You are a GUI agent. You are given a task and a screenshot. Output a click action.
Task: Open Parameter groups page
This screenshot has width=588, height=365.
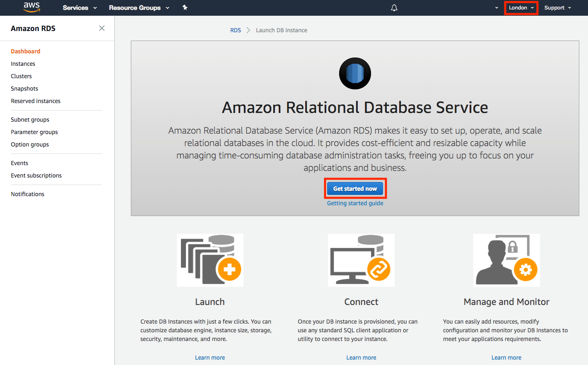click(x=34, y=132)
